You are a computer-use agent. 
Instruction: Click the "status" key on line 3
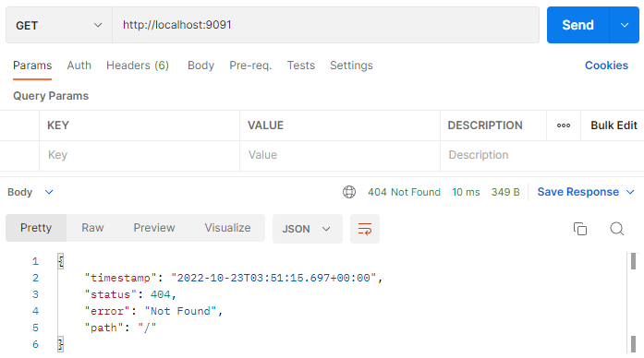point(110,294)
